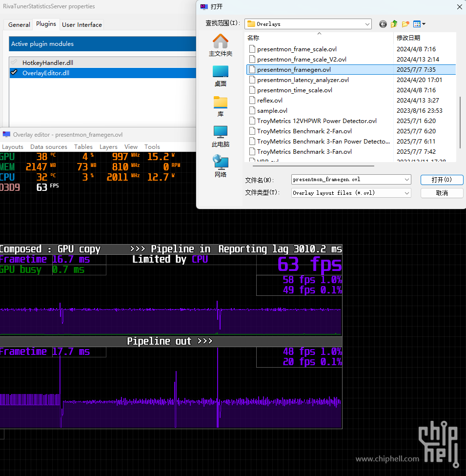
Task: Click the Open (打开) button
Action: [442, 180]
